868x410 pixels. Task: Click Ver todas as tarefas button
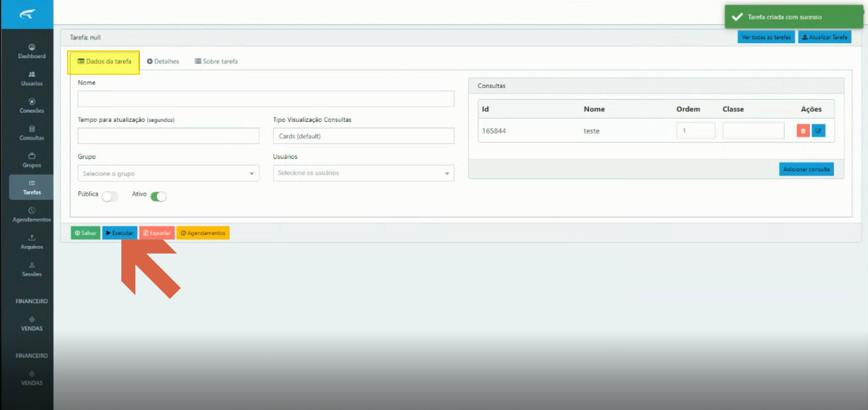point(766,37)
